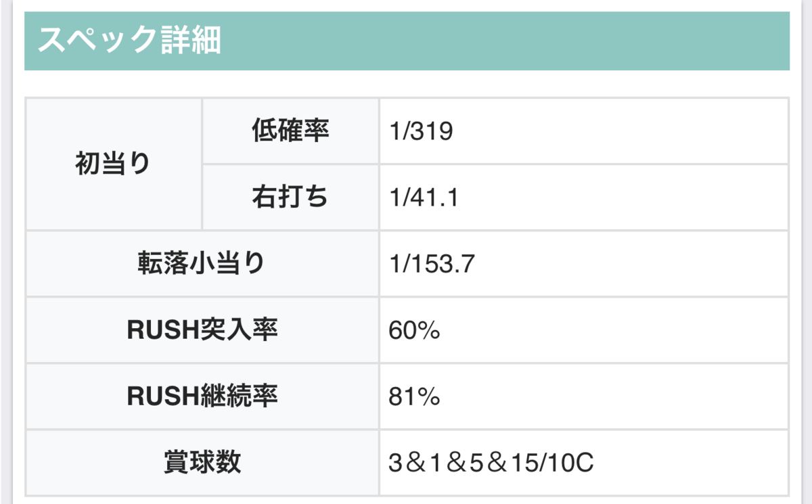Click the スペック詳細 header bar
This screenshot has width=812, height=504.
click(407, 41)
